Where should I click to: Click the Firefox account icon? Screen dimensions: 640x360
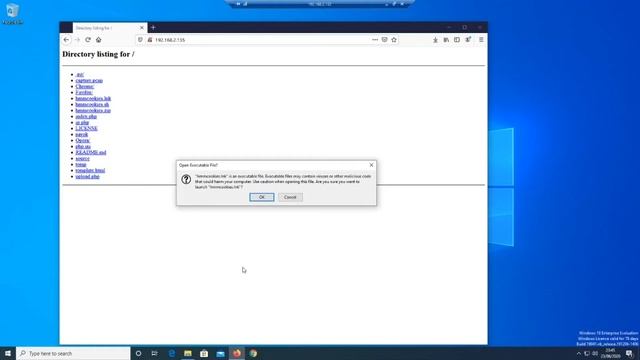[x=468, y=40]
